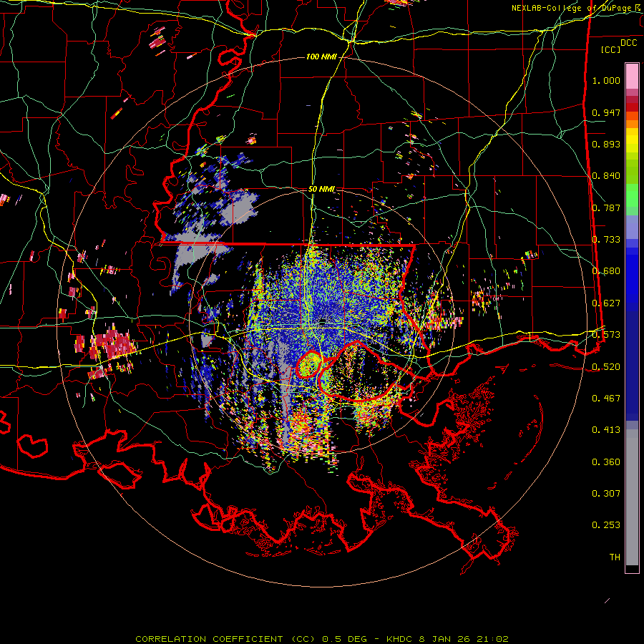Click the 0.307 scale value

[x=606, y=494]
